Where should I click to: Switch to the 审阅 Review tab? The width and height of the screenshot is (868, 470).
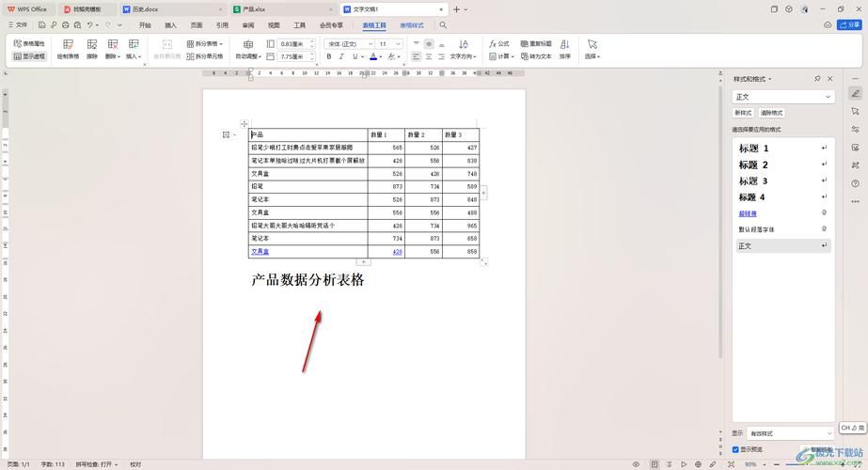(x=248, y=25)
